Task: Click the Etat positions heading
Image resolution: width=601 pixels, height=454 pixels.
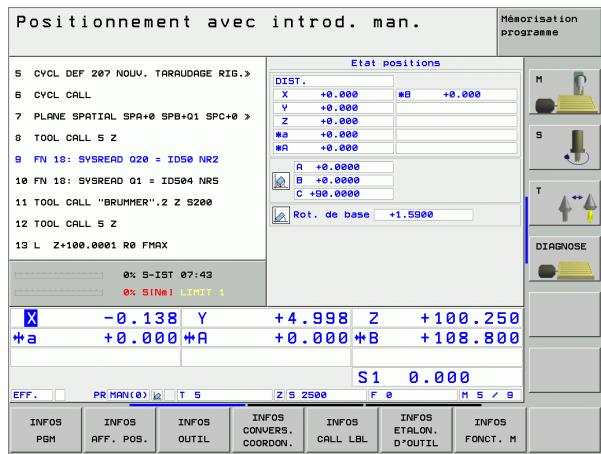Action: pyautogui.click(x=396, y=63)
